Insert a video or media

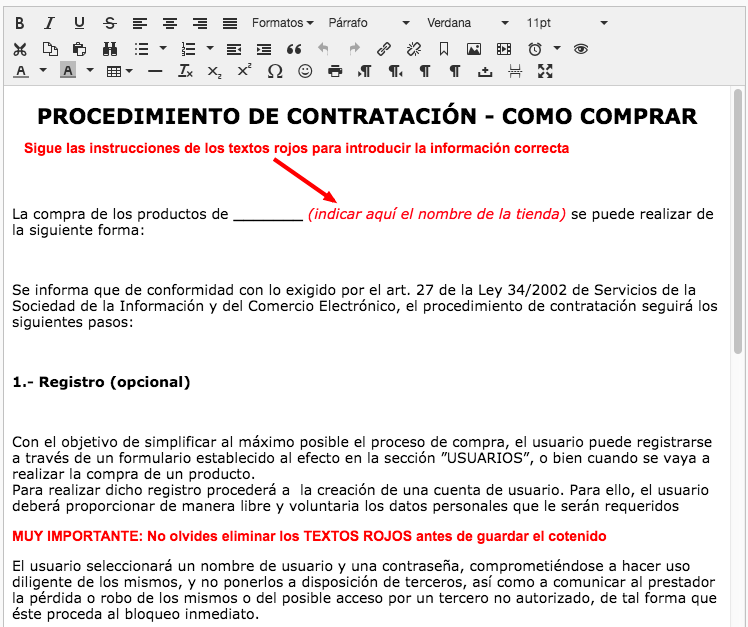(x=504, y=49)
